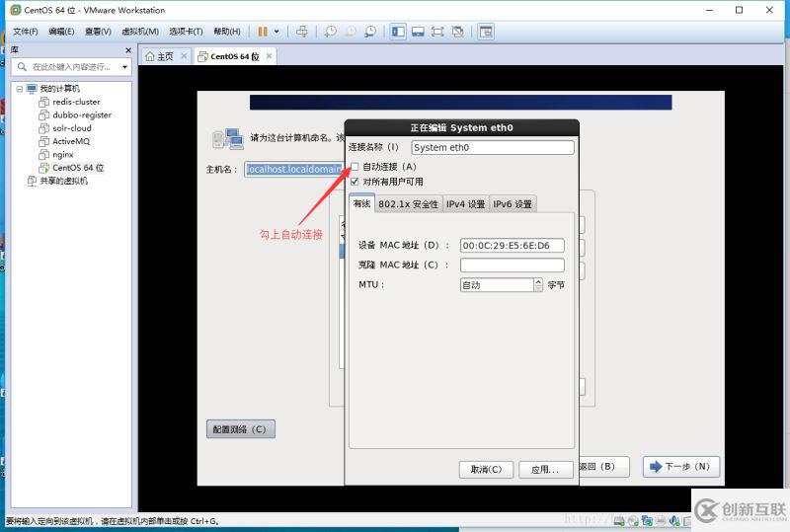Switch to Unity mode

(457, 32)
